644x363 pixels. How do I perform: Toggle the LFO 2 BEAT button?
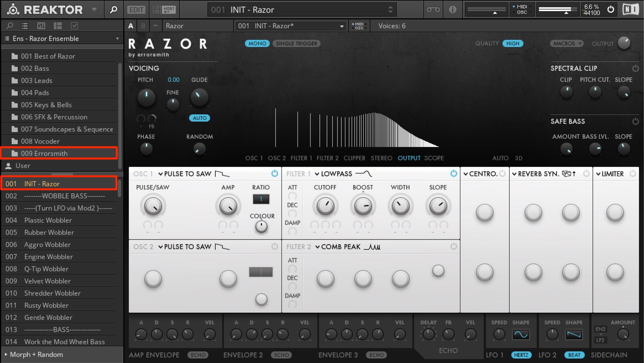(574, 355)
